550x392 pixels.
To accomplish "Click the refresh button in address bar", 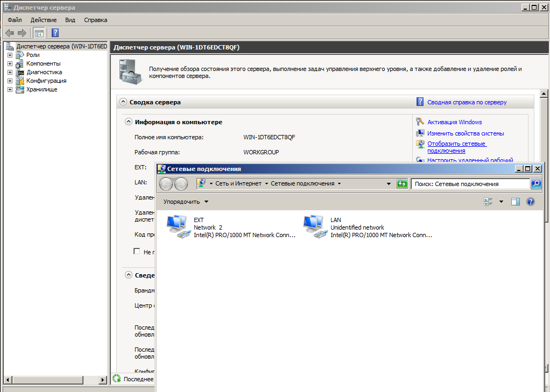I will (x=402, y=184).
